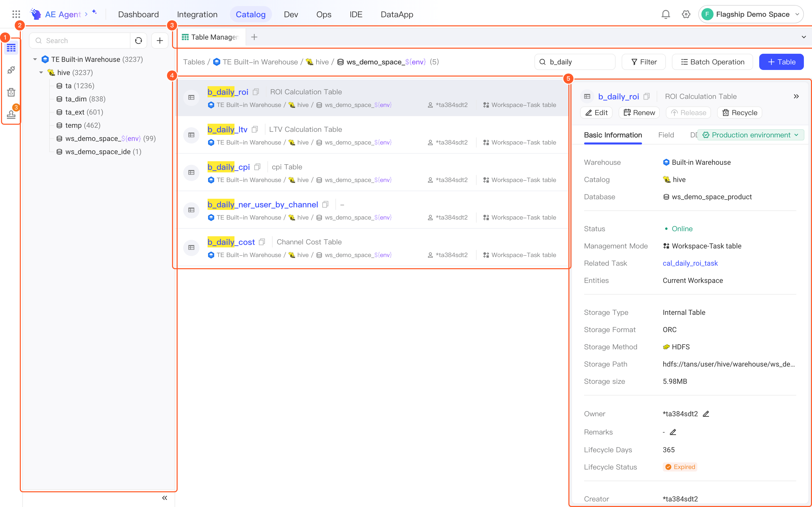Click the blue Table button
812x507 pixels.
point(782,62)
